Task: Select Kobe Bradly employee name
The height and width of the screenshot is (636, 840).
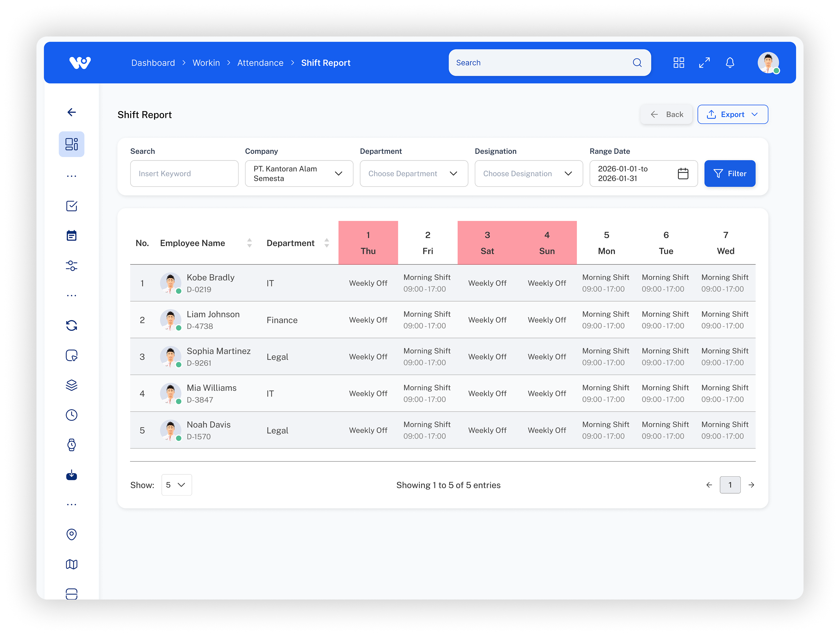Action: click(210, 277)
